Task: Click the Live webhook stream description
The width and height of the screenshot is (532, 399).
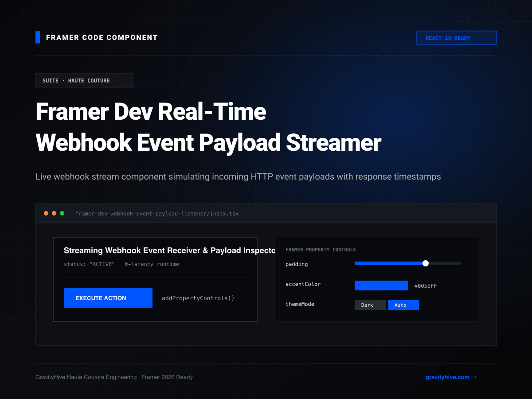Action: pyautogui.click(x=238, y=176)
